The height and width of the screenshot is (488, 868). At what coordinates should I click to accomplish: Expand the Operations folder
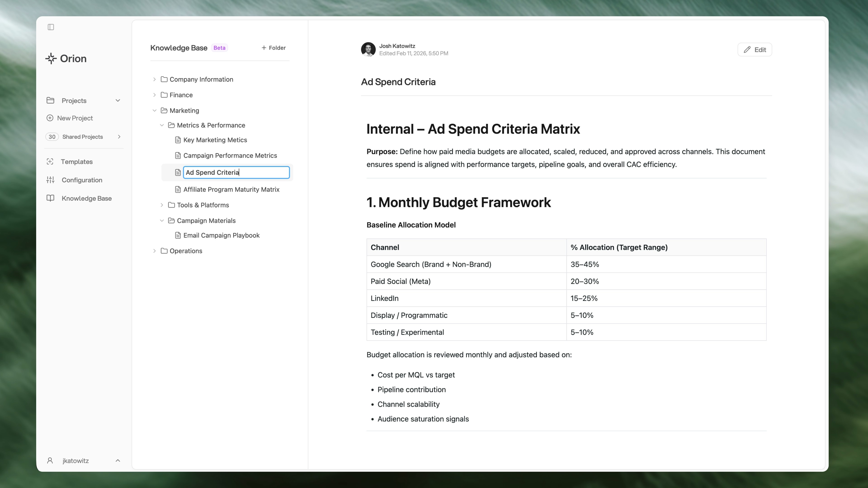coord(155,251)
